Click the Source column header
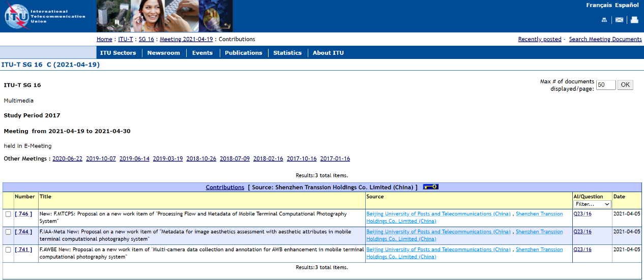The width and height of the screenshot is (644, 280). [375, 197]
